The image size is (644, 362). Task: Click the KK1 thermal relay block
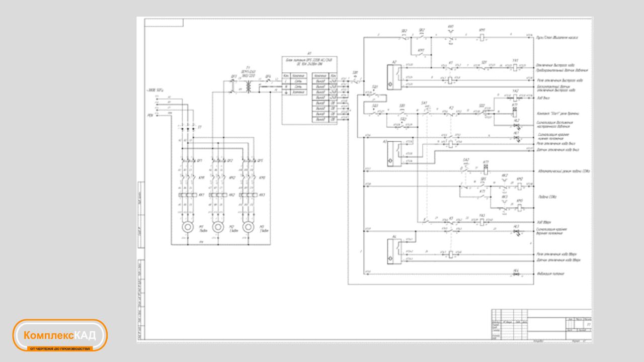tap(188, 195)
